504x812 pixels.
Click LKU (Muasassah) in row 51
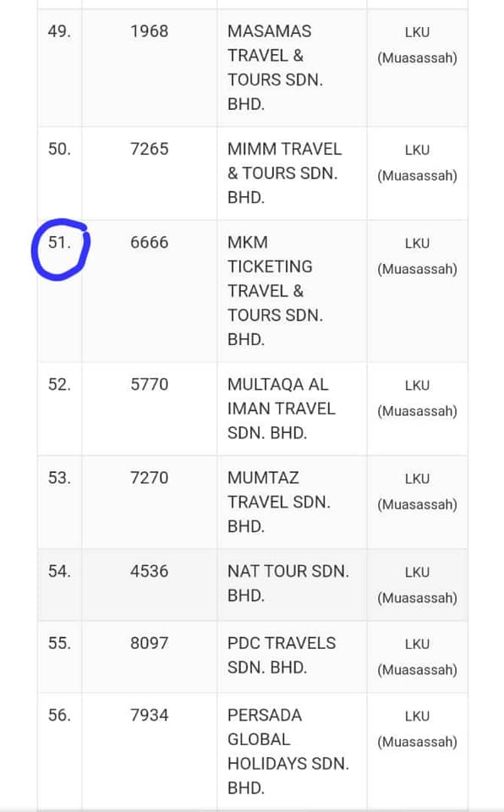[x=417, y=255]
